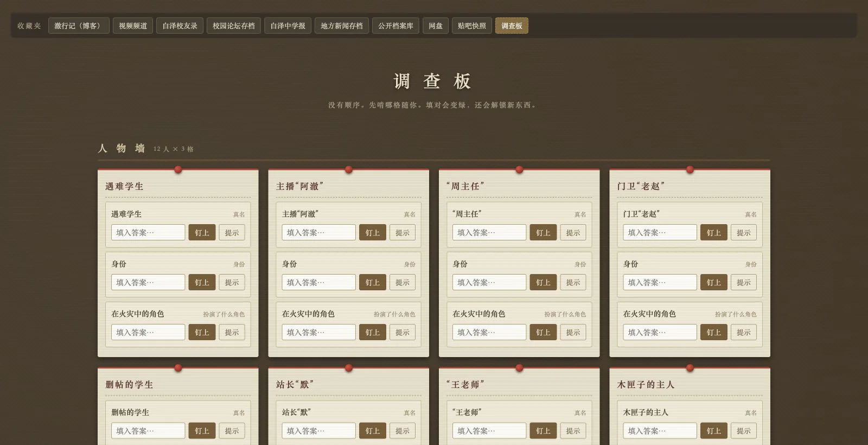Focus the 门卫“老赵” 真名 answer field
Viewport: 868px width, 445px height.
pyautogui.click(x=660, y=232)
